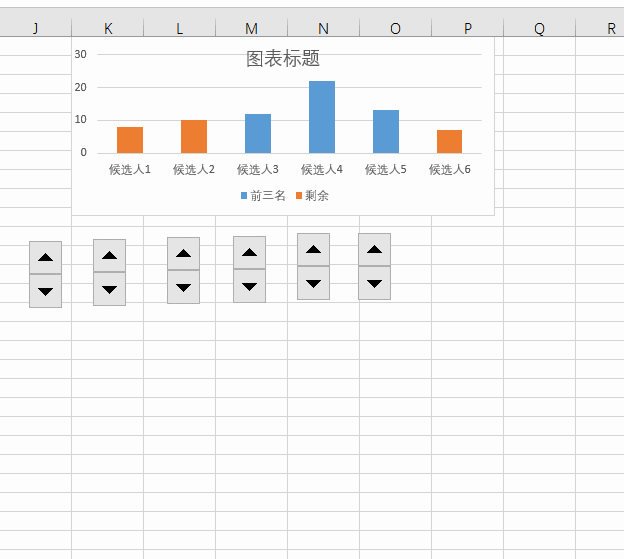Click the 前三名 legend entry
624x559 pixels.
coord(263,195)
